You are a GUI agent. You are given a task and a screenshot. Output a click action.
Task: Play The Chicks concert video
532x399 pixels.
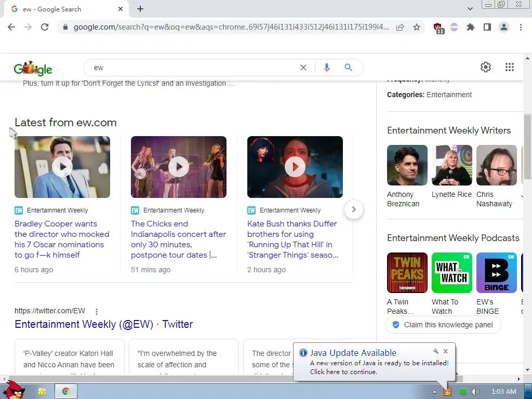[x=179, y=167]
